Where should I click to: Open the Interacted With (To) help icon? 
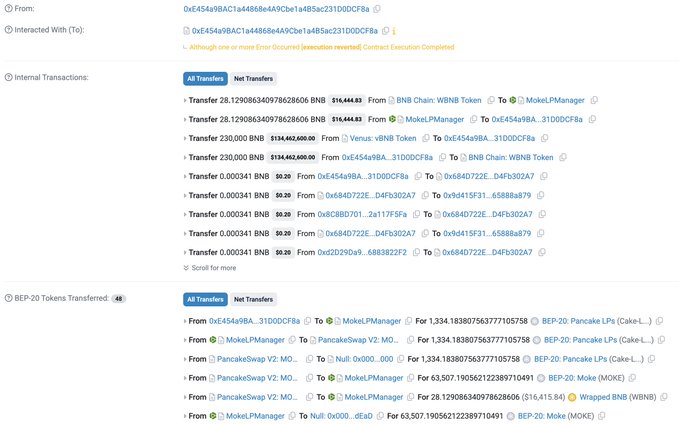(8, 29)
